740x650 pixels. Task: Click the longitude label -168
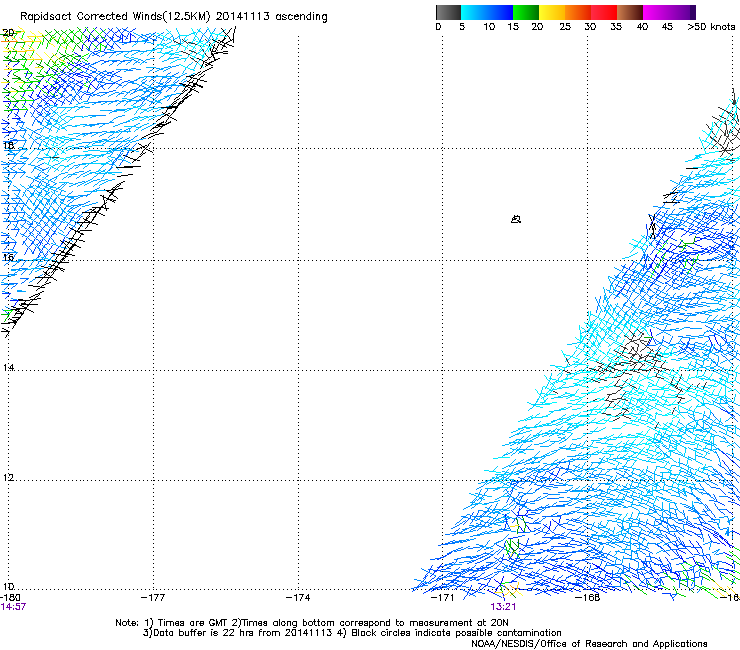coord(588,598)
